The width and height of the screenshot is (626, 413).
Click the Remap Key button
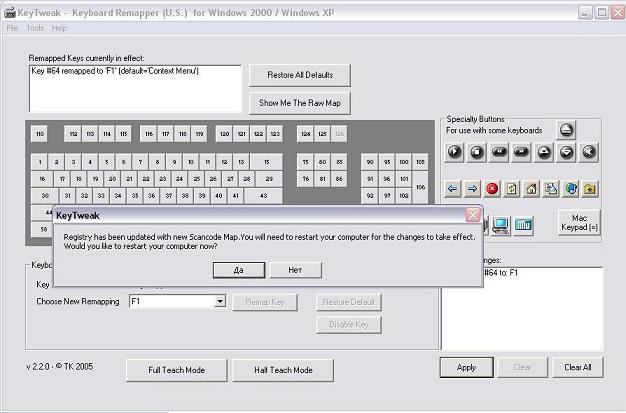tap(265, 302)
